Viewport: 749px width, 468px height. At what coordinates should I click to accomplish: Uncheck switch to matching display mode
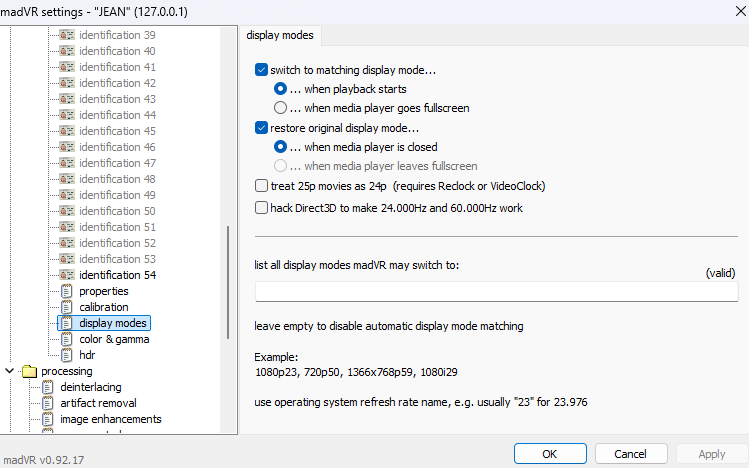point(262,71)
